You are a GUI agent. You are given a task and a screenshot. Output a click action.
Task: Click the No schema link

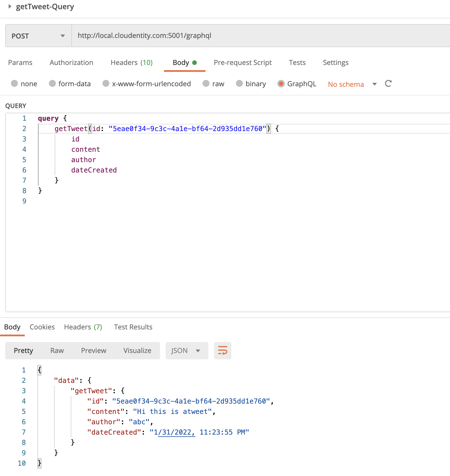click(x=346, y=84)
